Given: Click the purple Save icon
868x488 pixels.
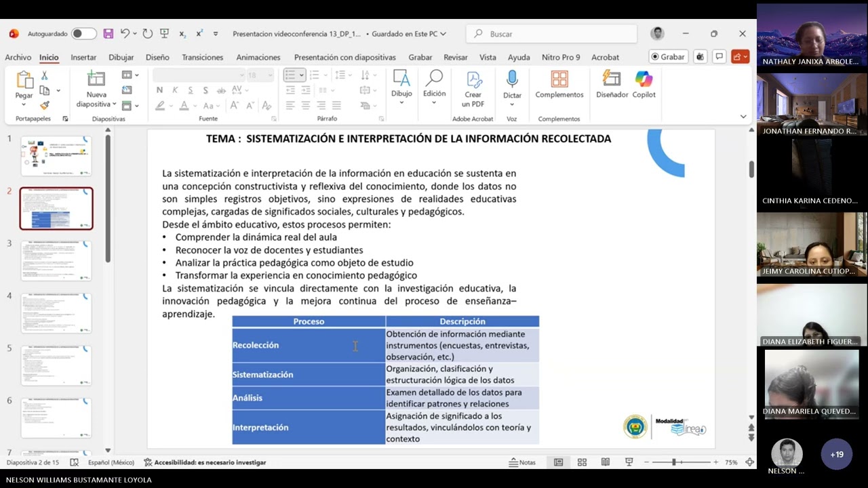Looking at the screenshot, I should coord(108,34).
